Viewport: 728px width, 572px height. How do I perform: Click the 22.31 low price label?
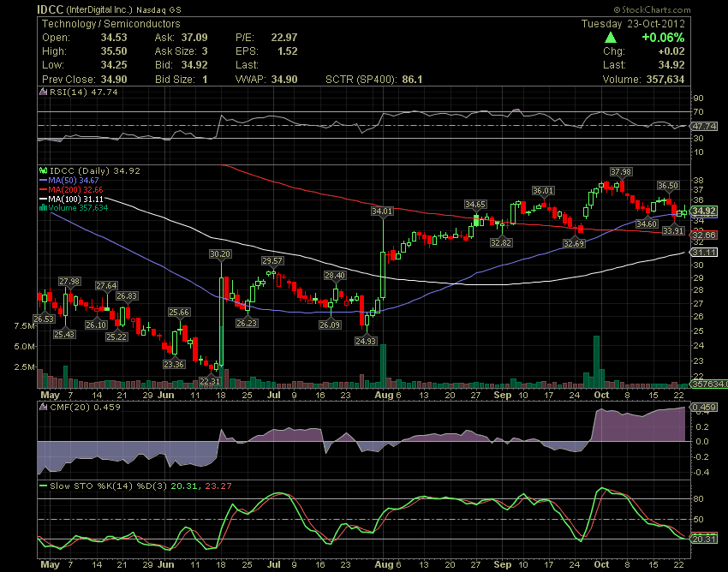209,381
